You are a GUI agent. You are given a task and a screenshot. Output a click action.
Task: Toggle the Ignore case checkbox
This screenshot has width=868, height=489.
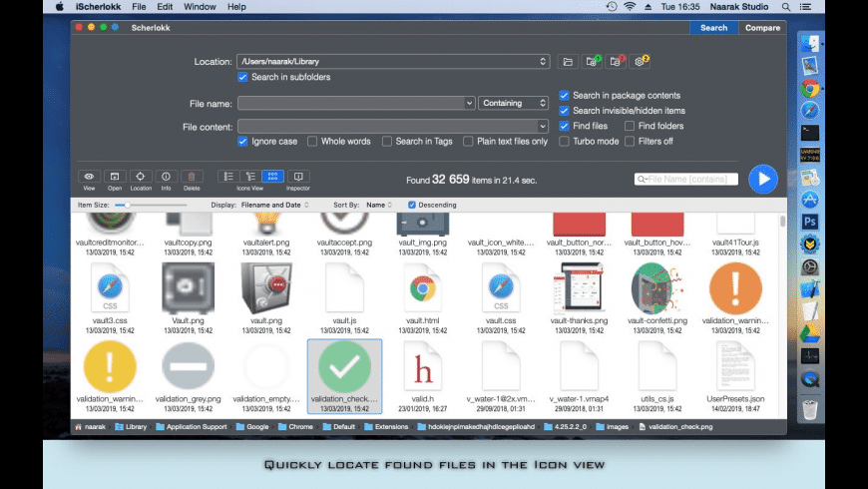click(242, 142)
